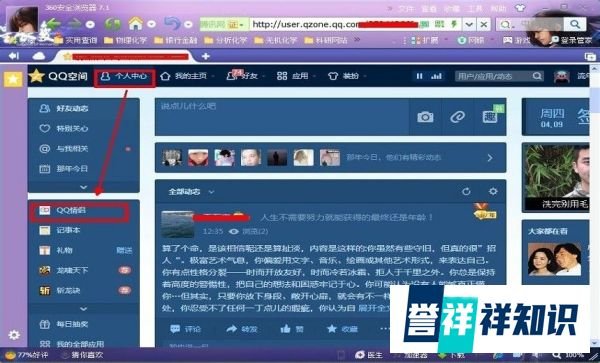The image size is (600, 363).
Task: Expand the address bar suggestion dropdown
Action: coord(469,24)
